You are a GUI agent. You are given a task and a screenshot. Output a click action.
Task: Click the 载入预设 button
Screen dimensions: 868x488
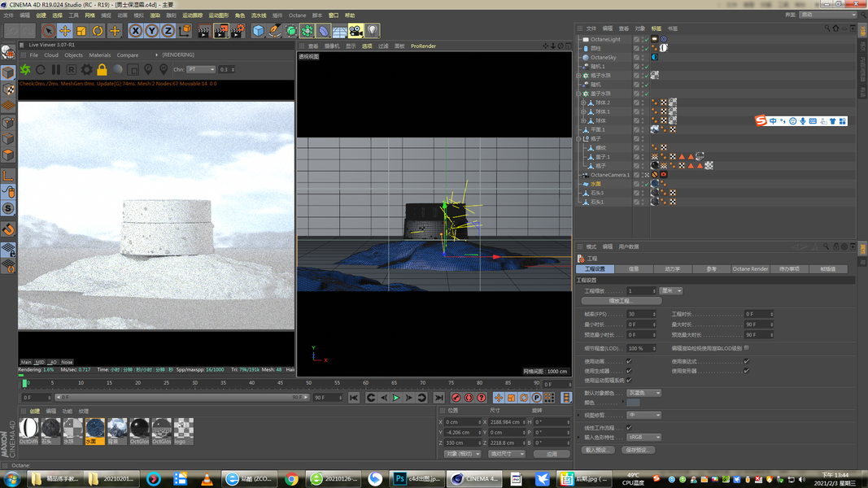coord(597,450)
